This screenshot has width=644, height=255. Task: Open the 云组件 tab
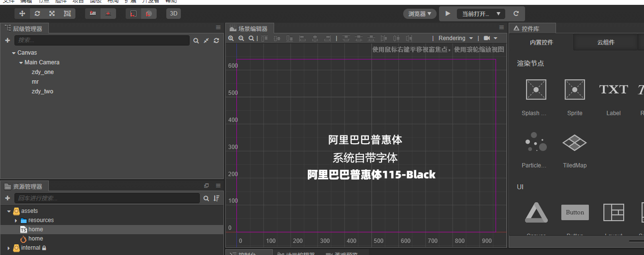point(606,42)
